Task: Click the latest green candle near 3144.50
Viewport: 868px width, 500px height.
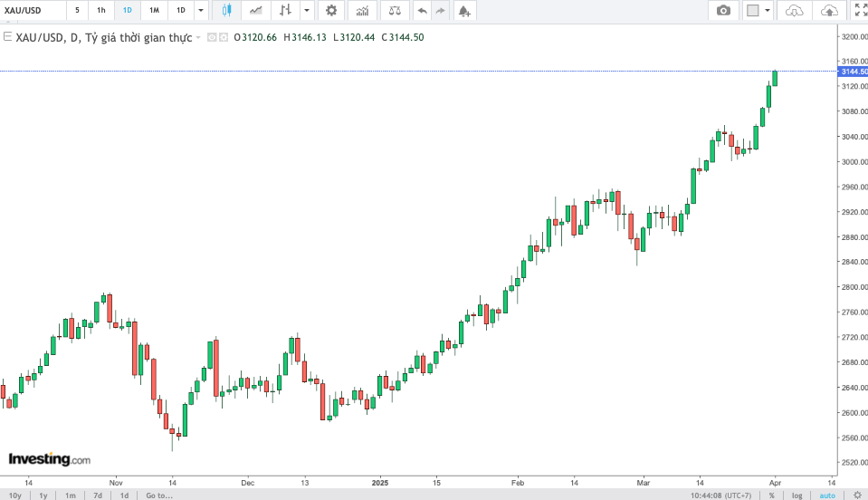Action: click(775, 79)
